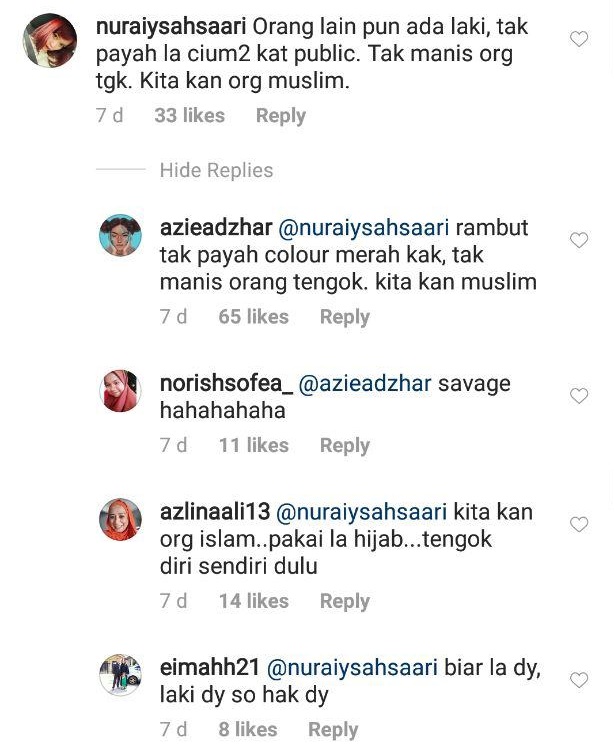614x748 pixels.
Task: Like eimahh21's reply with the heart icon
Action: (579, 680)
